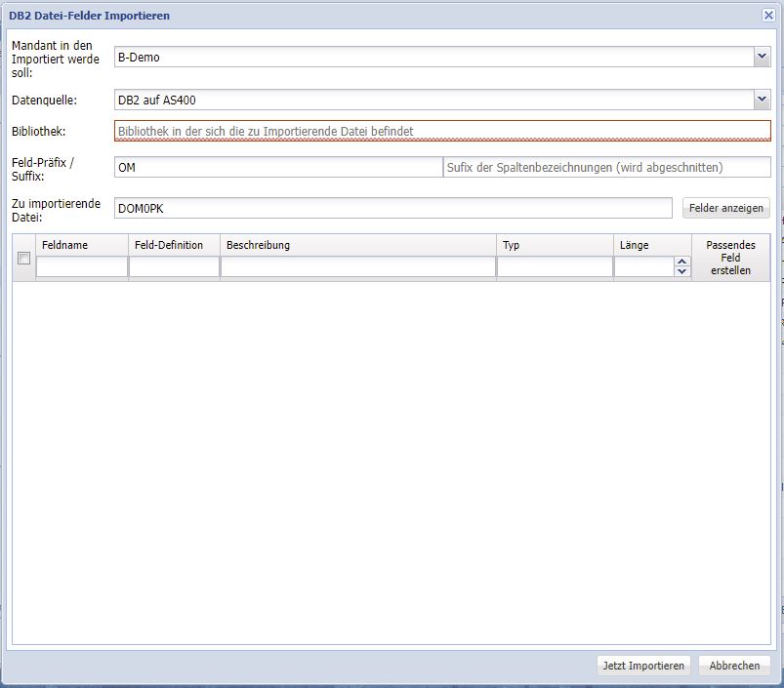Sort by the Feld-Definition column header

coord(174,245)
